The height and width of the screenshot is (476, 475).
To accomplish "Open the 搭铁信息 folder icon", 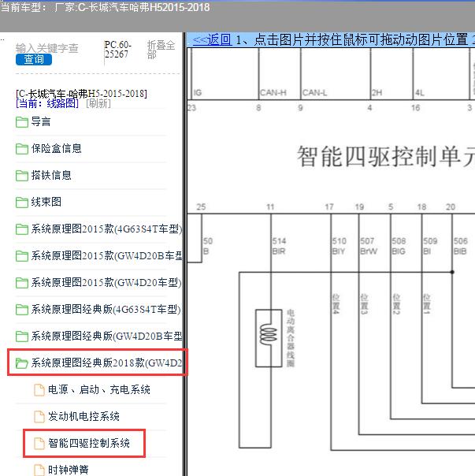I will tap(22, 176).
